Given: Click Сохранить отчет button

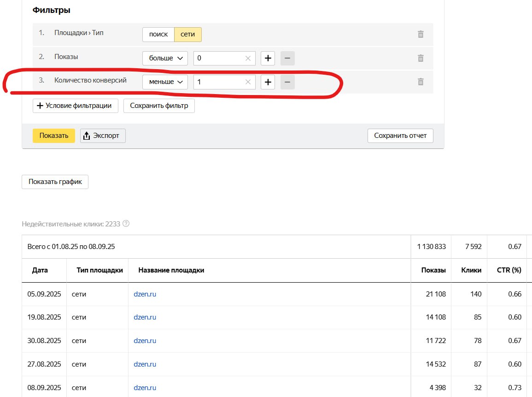Looking at the screenshot, I should (400, 136).
